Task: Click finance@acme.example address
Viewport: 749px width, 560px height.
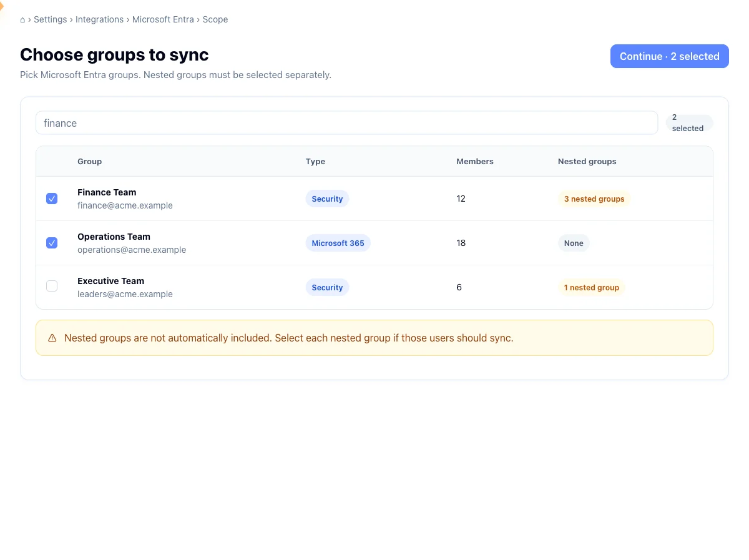Action: pyautogui.click(x=125, y=205)
